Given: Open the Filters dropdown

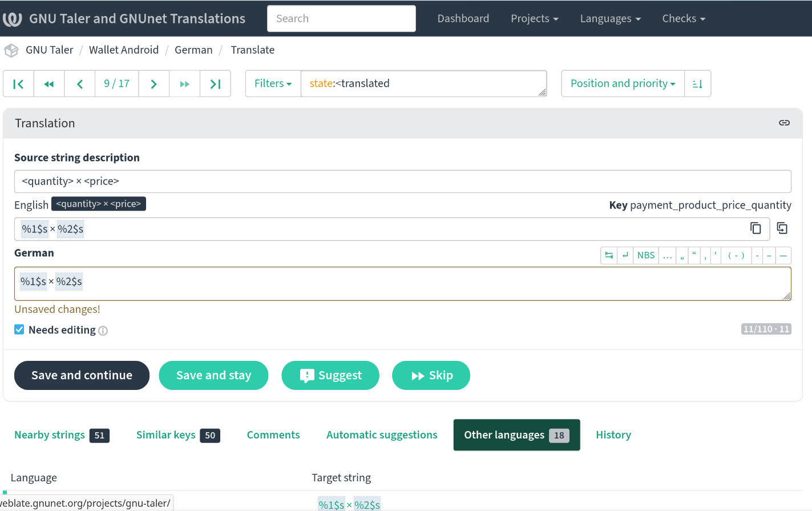Looking at the screenshot, I should [273, 84].
